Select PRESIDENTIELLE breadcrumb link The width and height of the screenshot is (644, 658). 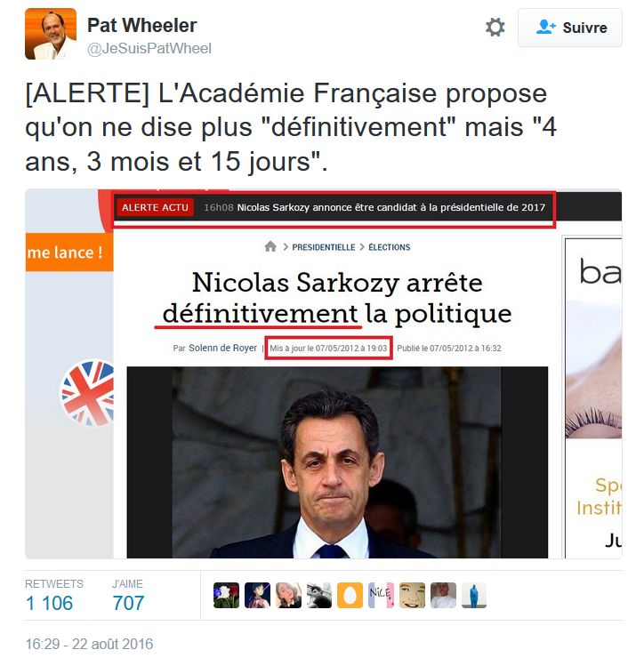tap(323, 247)
